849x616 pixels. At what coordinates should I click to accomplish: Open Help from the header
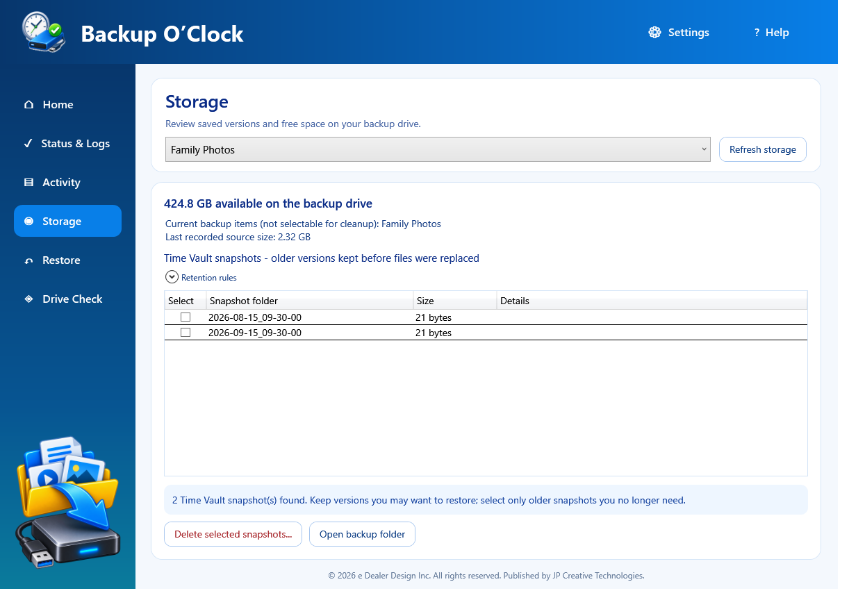point(771,33)
